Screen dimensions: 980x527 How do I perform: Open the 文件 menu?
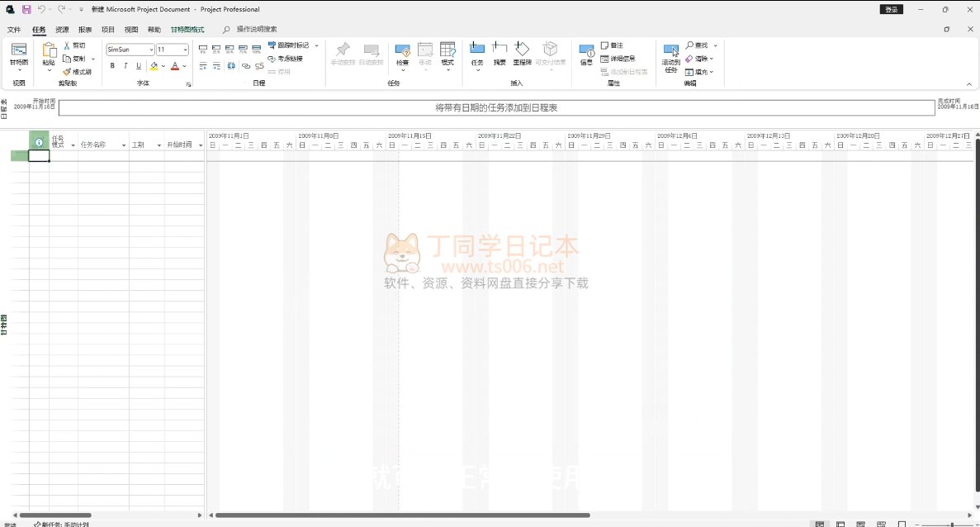[14, 30]
